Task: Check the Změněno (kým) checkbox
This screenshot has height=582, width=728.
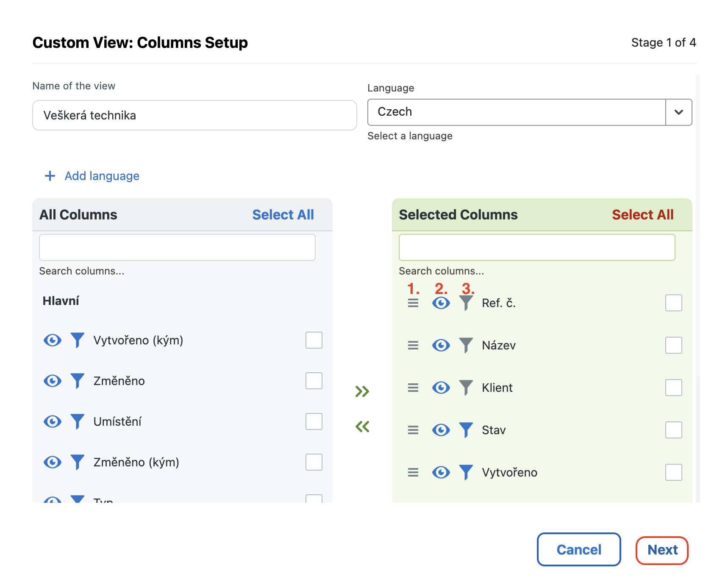Action: point(314,462)
